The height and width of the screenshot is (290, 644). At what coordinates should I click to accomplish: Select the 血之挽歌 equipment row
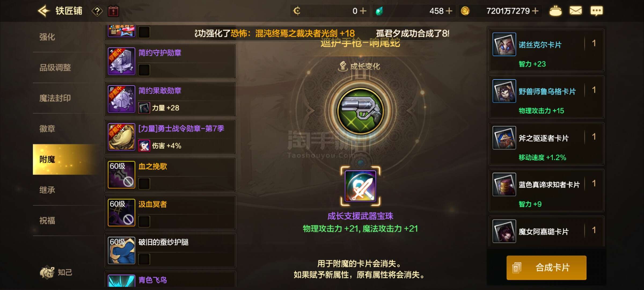(x=170, y=175)
